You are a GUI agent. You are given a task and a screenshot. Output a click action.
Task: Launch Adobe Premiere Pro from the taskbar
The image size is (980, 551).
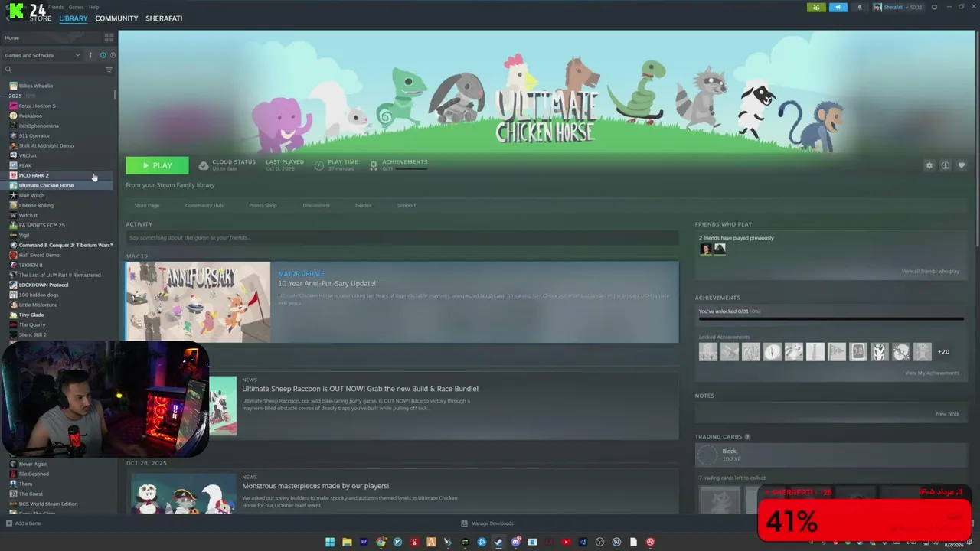coord(364,542)
